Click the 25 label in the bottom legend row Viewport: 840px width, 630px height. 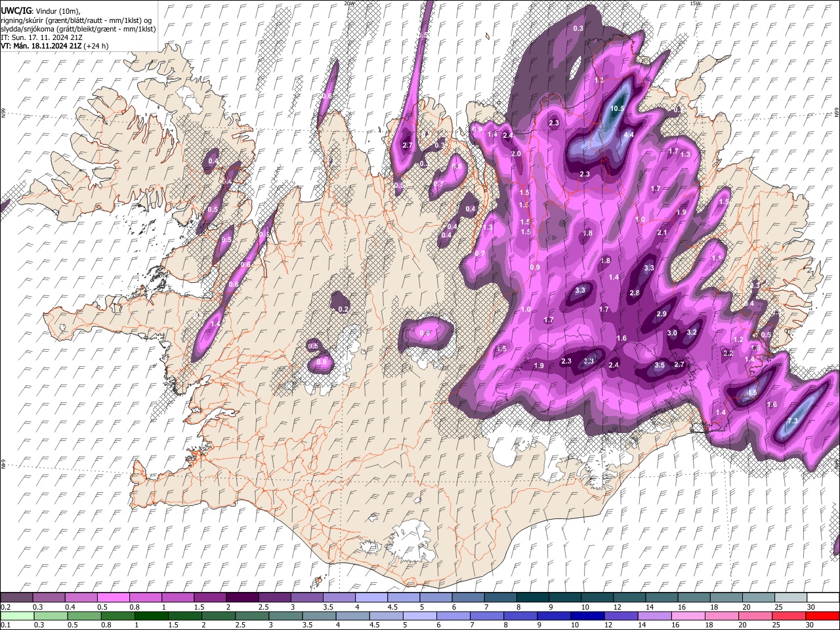(x=776, y=625)
